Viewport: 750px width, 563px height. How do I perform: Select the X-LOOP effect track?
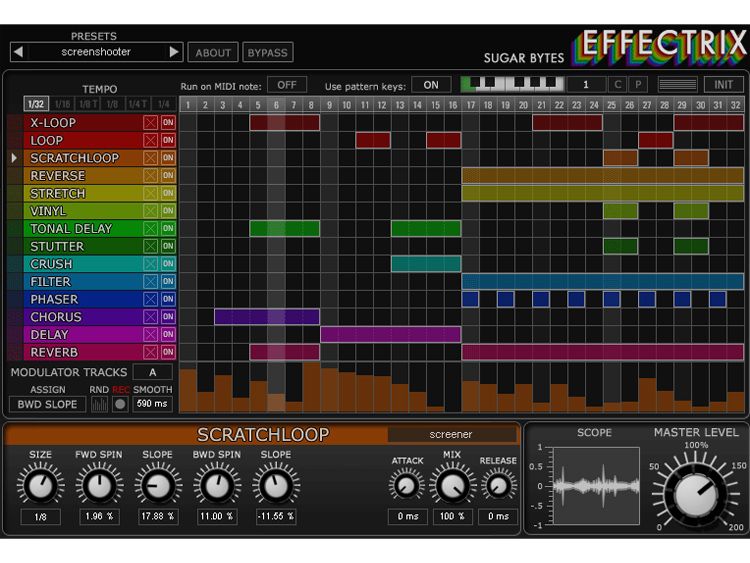point(83,122)
